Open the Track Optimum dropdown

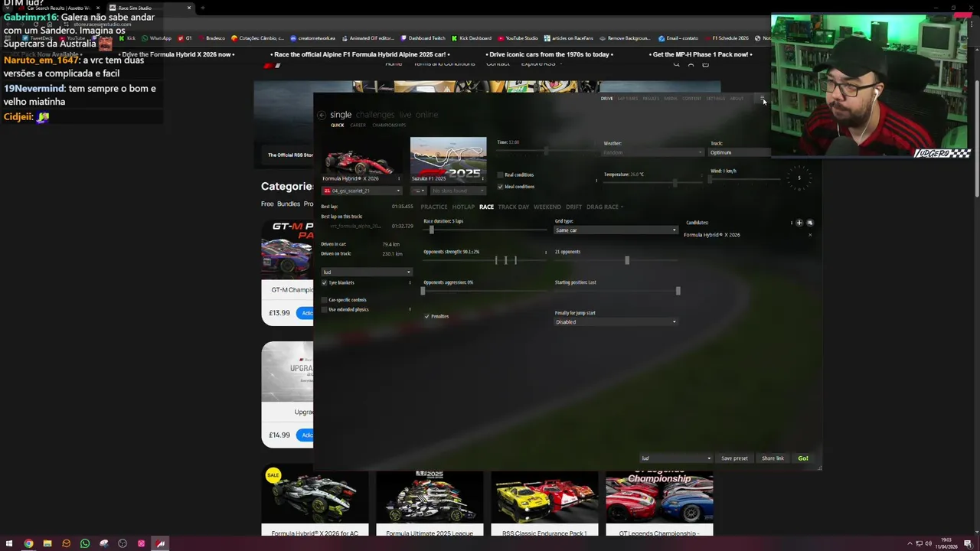(738, 152)
